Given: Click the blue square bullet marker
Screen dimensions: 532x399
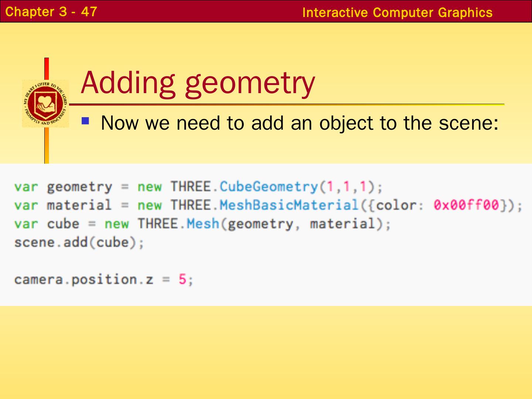Looking at the screenshot, I should (x=86, y=121).
